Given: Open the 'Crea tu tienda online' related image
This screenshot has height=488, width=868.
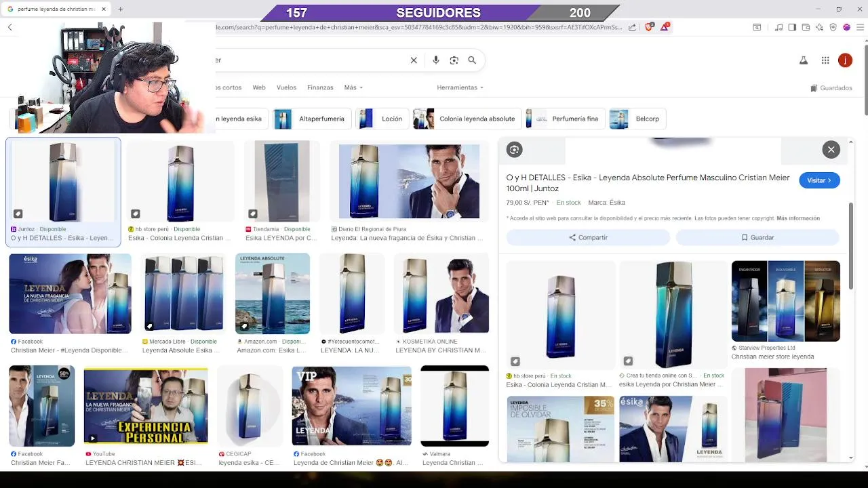Looking at the screenshot, I should tap(673, 314).
